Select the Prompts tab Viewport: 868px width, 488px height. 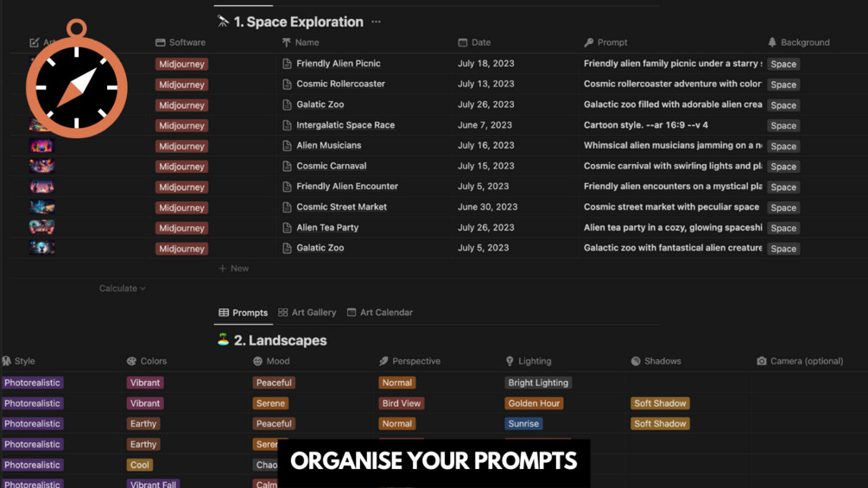(x=243, y=313)
